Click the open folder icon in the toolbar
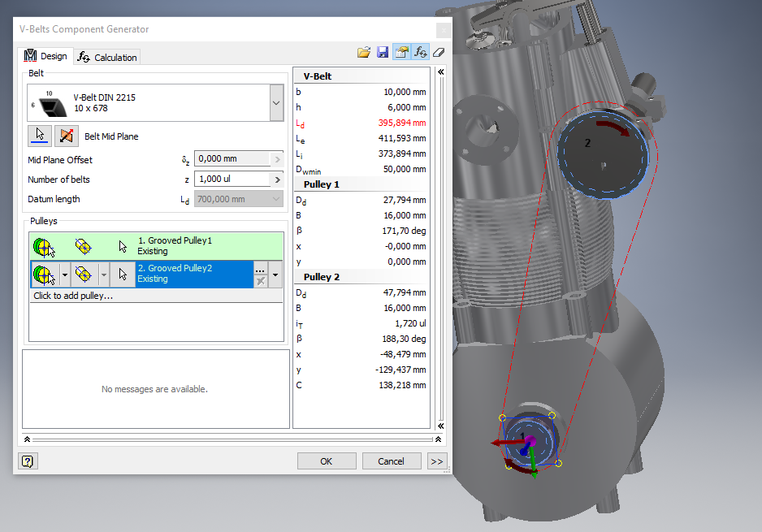This screenshot has height=532, width=762. 364,52
